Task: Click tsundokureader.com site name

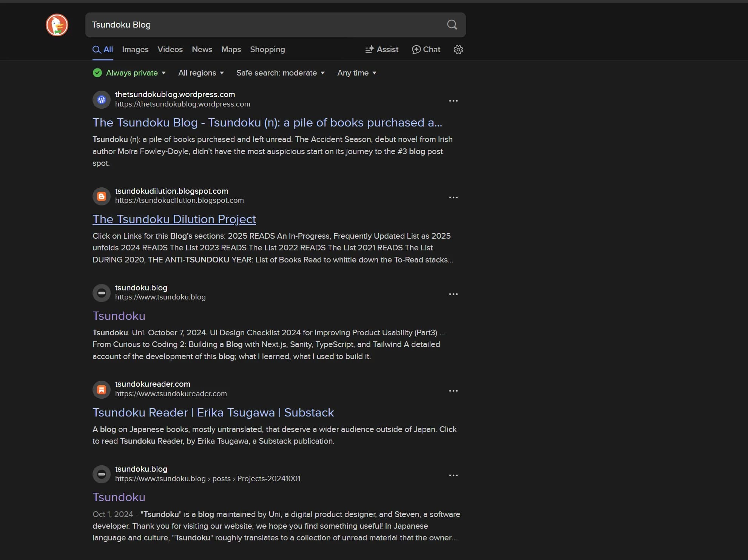Action: click(153, 384)
